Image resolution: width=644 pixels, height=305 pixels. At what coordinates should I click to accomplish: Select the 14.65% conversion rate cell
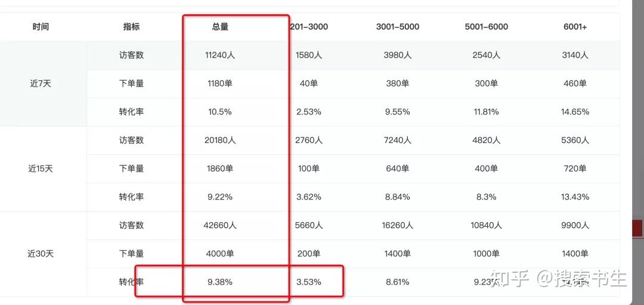point(575,111)
